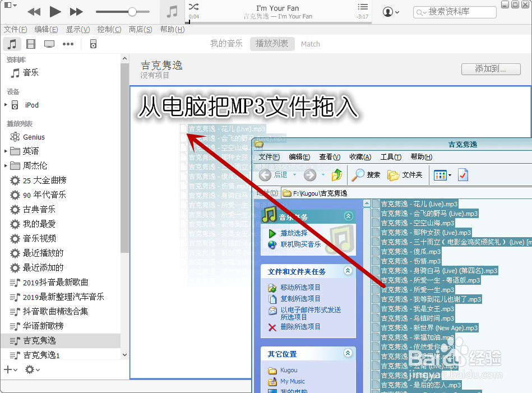The width and height of the screenshot is (532, 393).
Task: Click 联机购买音乐 link in Explorer
Action: (300, 244)
